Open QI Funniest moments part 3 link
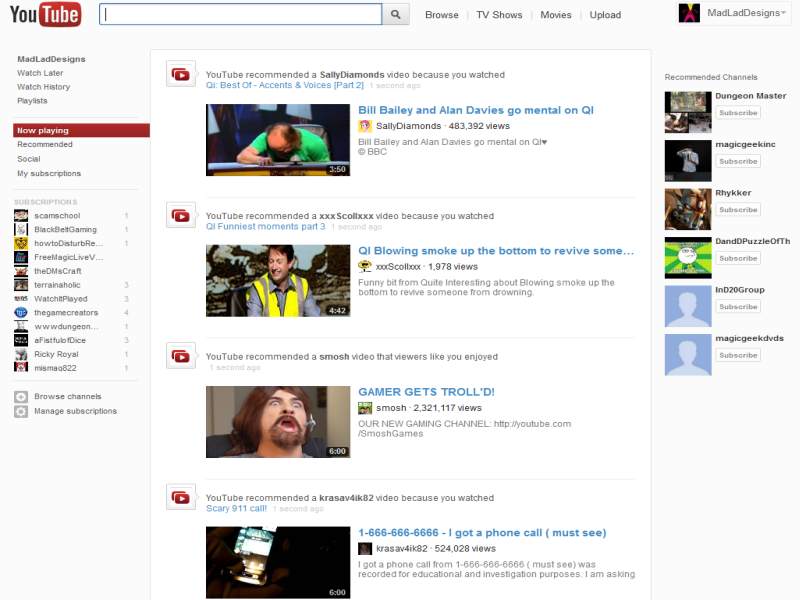Viewport: 800px width, 600px height. coord(265,227)
